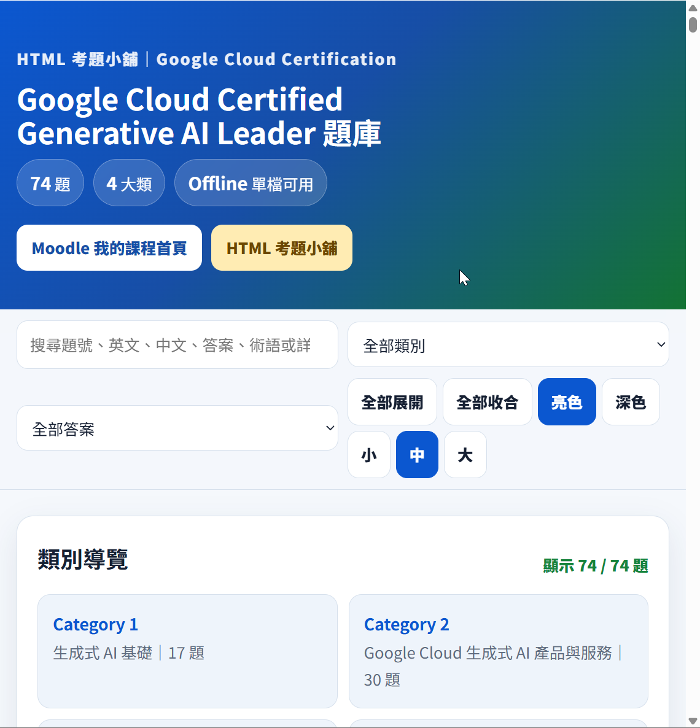Open the Moodle 我的課程首頁 button

[109, 248]
